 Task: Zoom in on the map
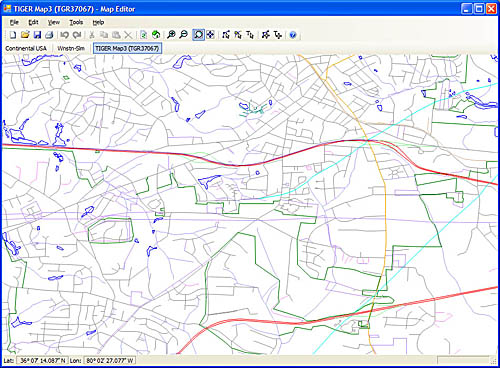[171, 35]
